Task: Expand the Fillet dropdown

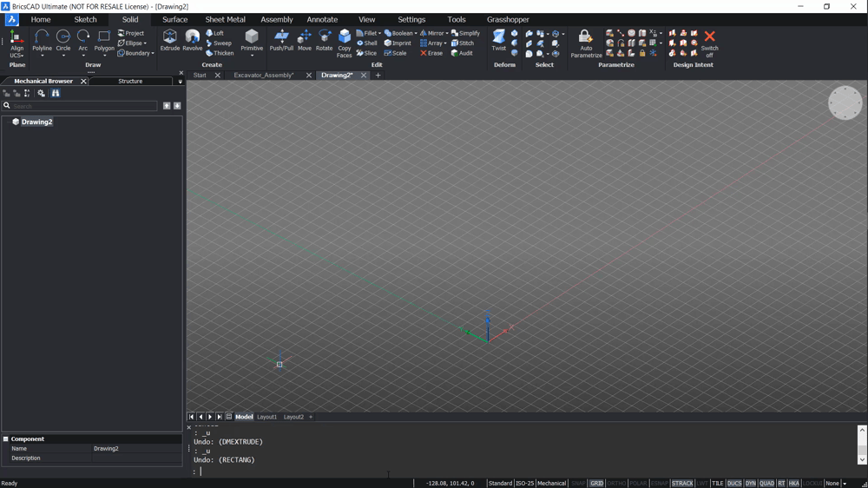Action: (x=380, y=33)
